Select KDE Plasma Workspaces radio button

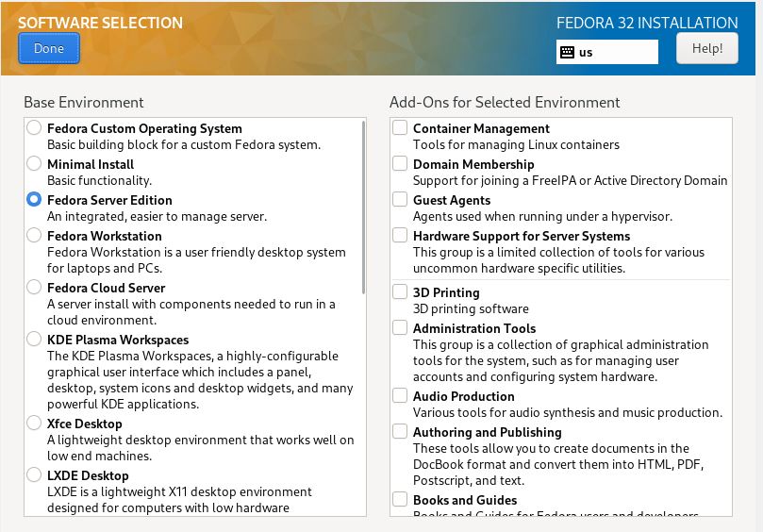pos(34,339)
